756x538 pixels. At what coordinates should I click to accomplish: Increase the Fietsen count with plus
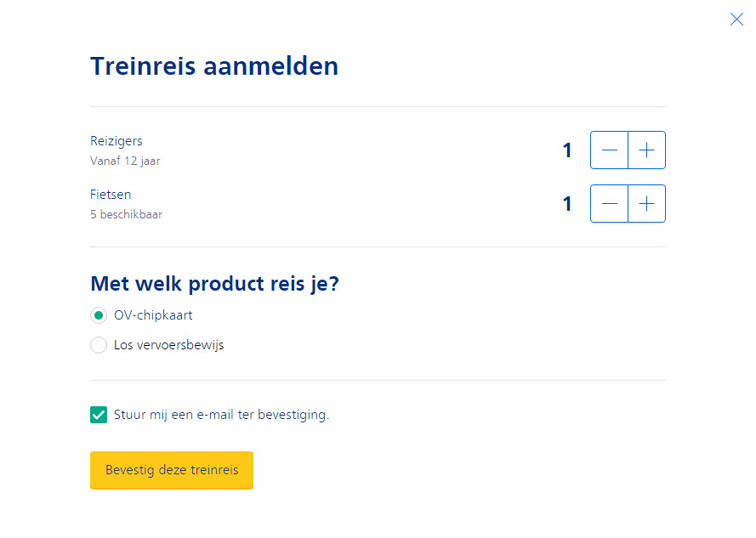[646, 203]
